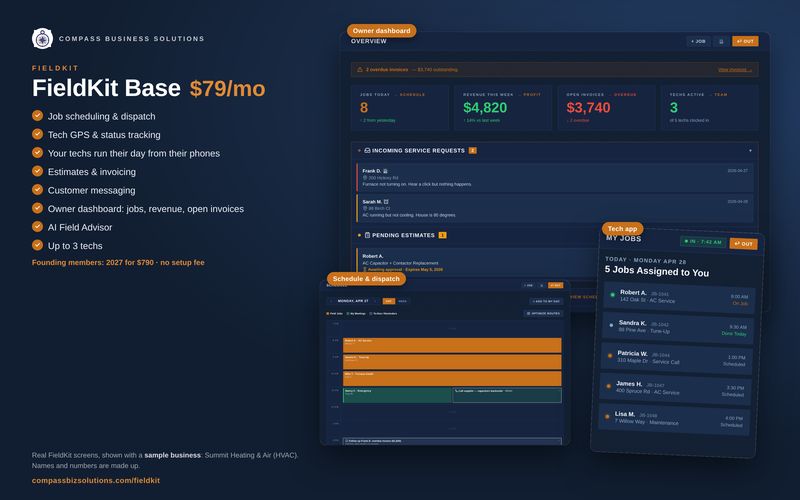The height and width of the screenshot is (500, 800).
Task: Click location pin icon under Sarah M.
Action: pyautogui.click(x=365, y=208)
